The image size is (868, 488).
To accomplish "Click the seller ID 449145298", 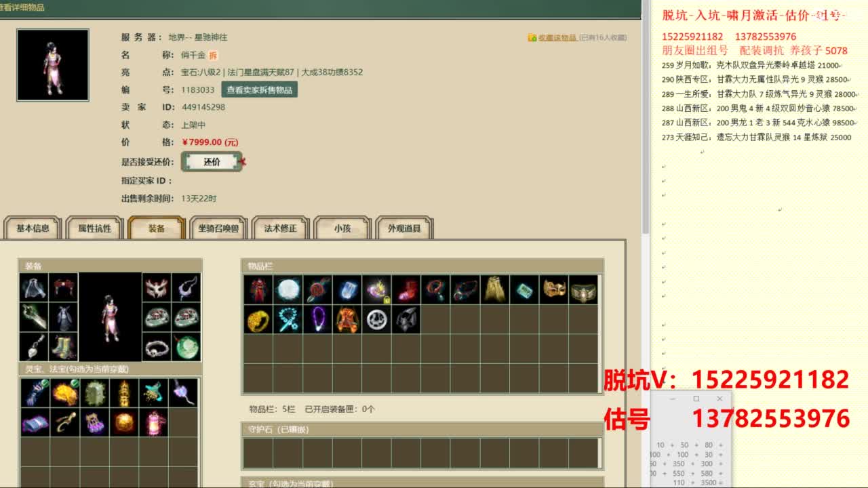I will coord(203,107).
